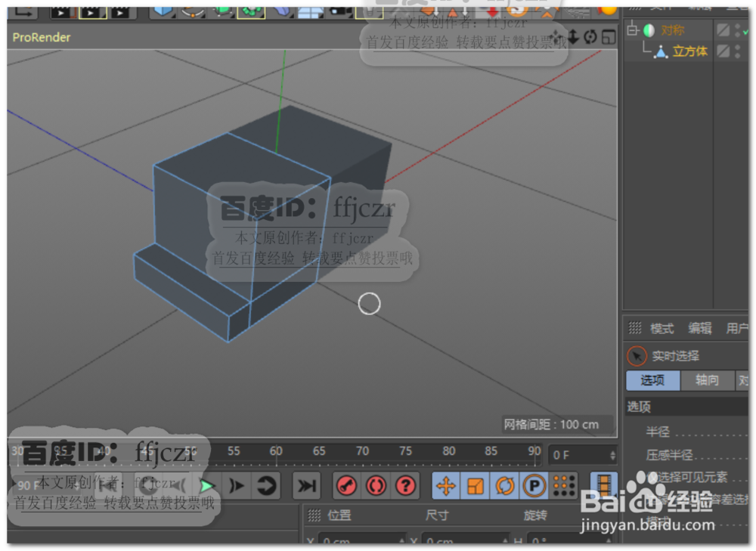Select the 立方体 cube object in the tree

pos(690,51)
